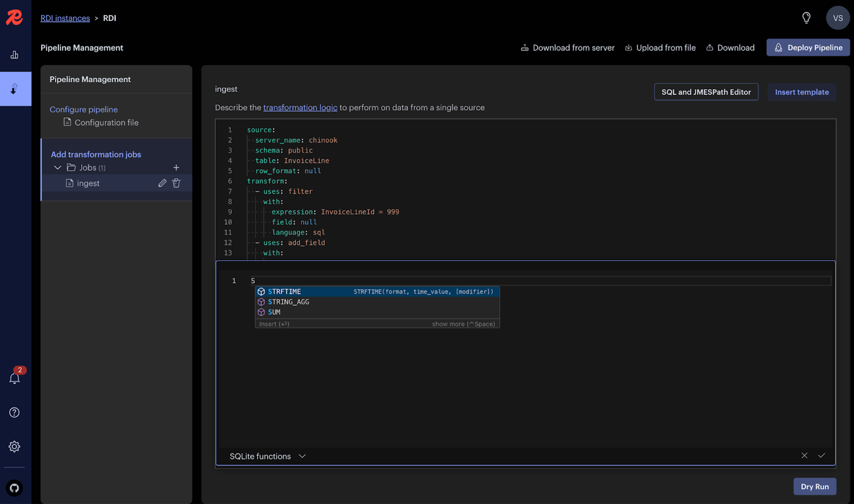
Task: Open SQLite functions dropdown
Action: 268,456
